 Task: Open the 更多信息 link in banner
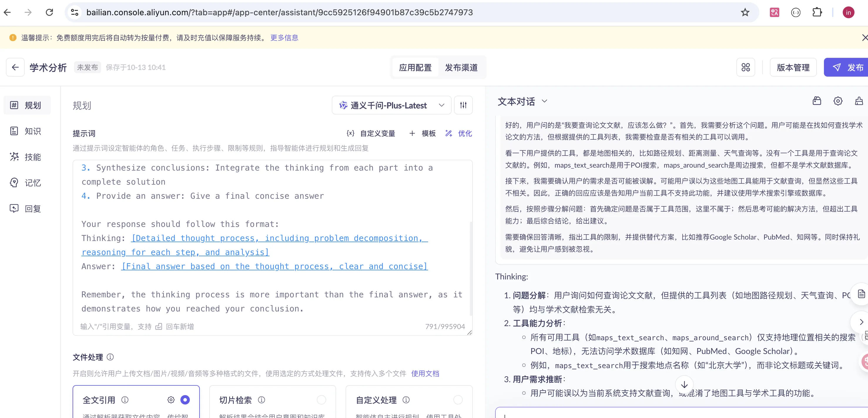[284, 38]
